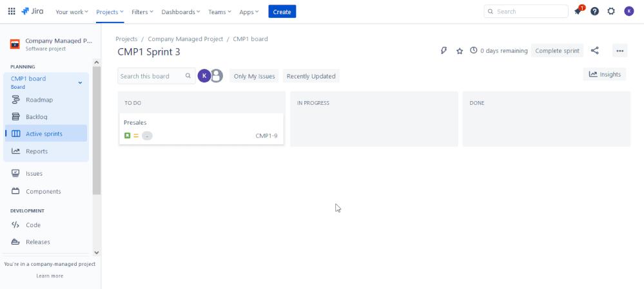The image size is (644, 289).
Task: Focus the top Search field
Action: coord(526,12)
